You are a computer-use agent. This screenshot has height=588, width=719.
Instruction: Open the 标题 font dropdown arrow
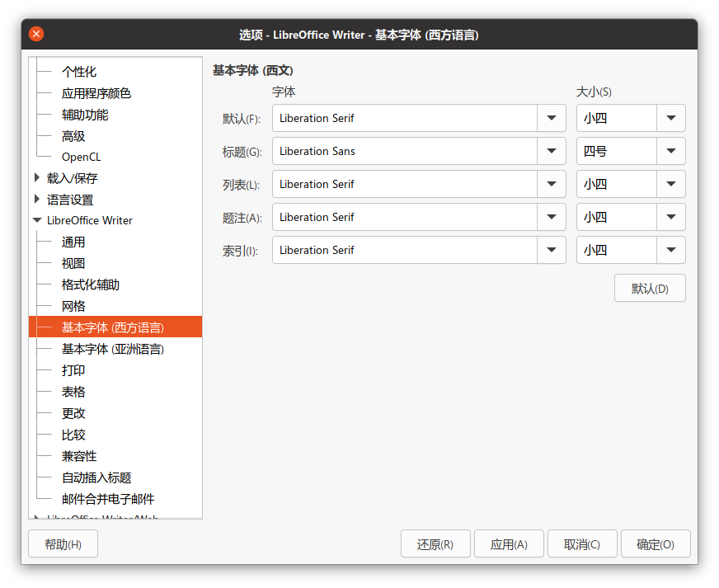click(x=552, y=151)
